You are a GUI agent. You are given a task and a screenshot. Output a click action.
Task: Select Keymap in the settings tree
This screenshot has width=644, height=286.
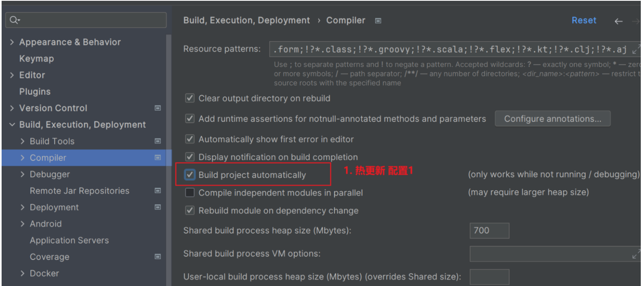pyautogui.click(x=37, y=59)
